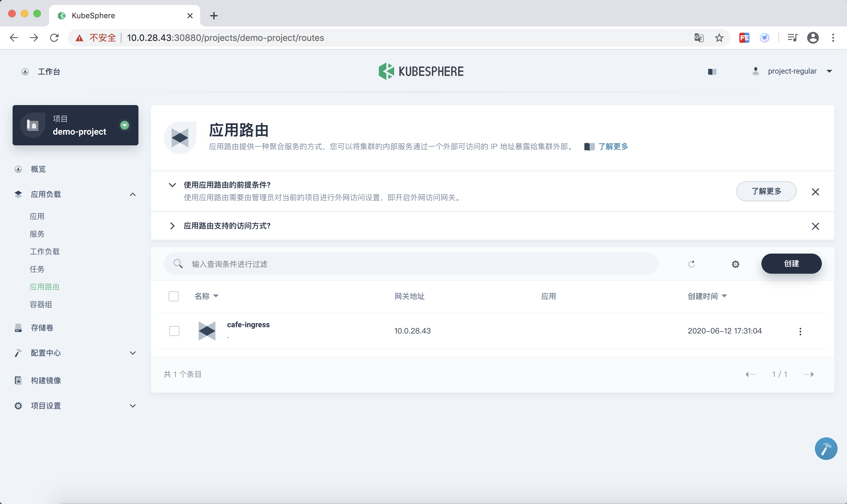Expand the 应用路由支持的访问方式 hint
This screenshot has height=504, width=847.
pos(172,226)
